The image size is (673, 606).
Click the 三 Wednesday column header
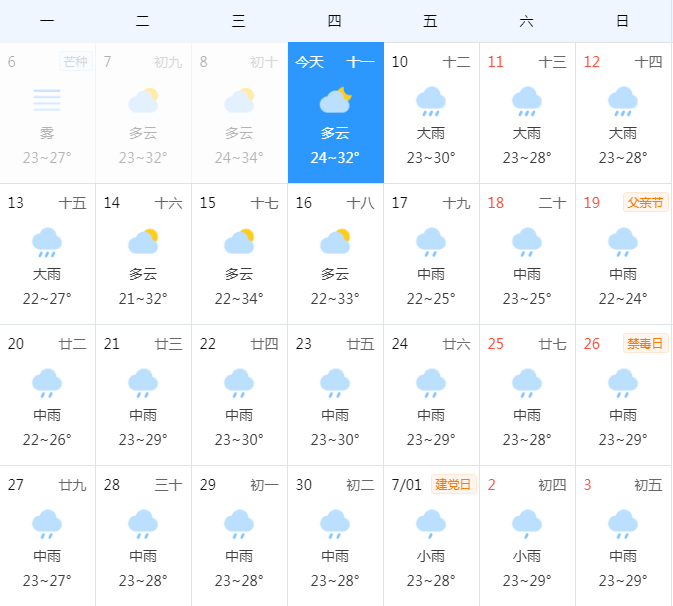tap(239, 21)
